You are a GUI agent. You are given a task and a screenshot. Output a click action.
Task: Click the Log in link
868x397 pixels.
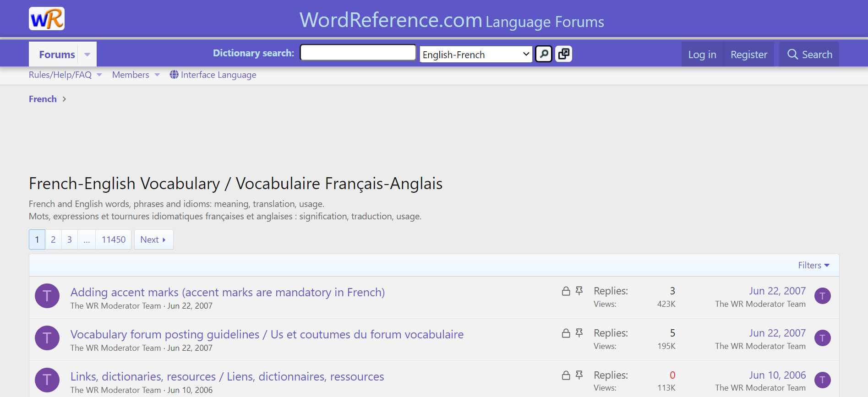click(702, 54)
